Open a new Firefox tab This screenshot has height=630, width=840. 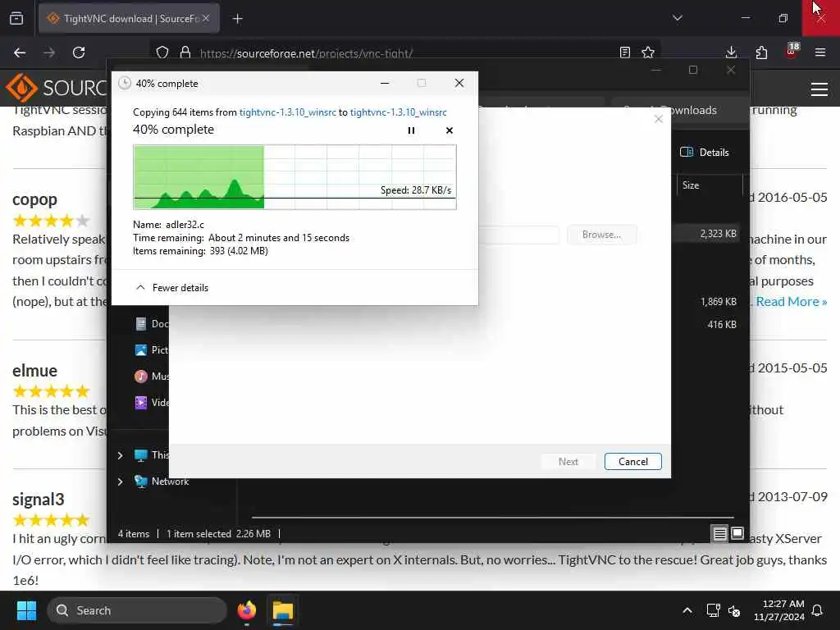(x=237, y=19)
